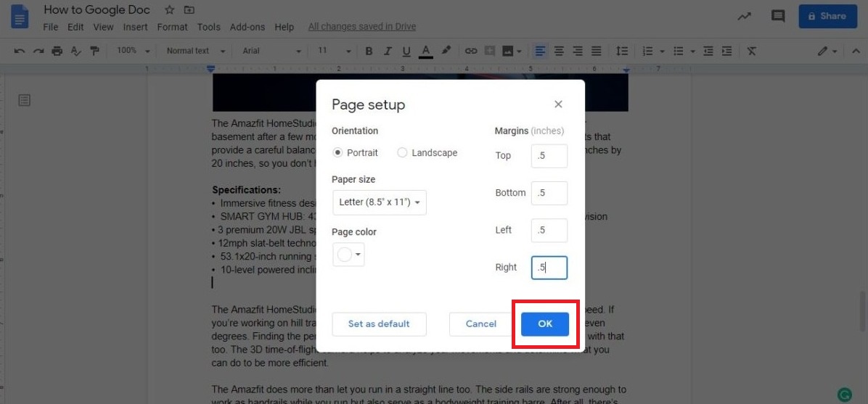Click the Highlight color pen icon
This screenshot has width=868, height=404.
(x=446, y=50)
